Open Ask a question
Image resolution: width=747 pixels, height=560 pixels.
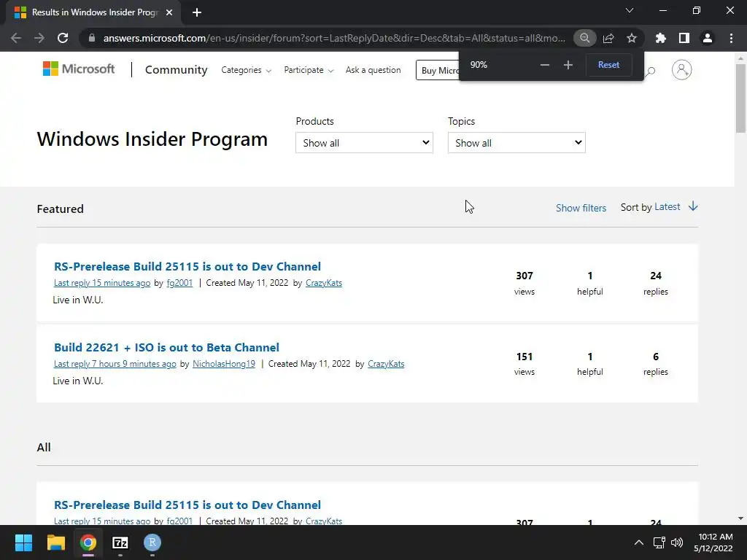[x=373, y=70]
